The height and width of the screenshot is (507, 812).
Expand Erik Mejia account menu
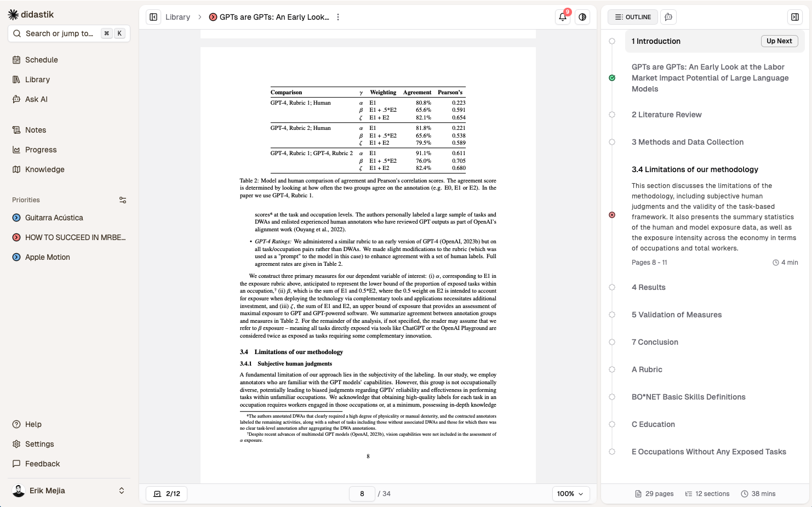[x=122, y=491]
